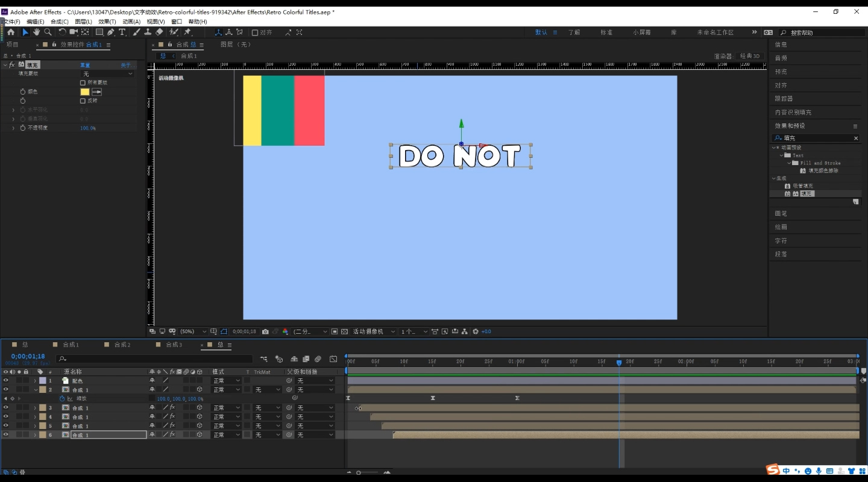Screen dimensions: 868x482
Task: Enable the All Masks checkbox
Action: (83, 83)
